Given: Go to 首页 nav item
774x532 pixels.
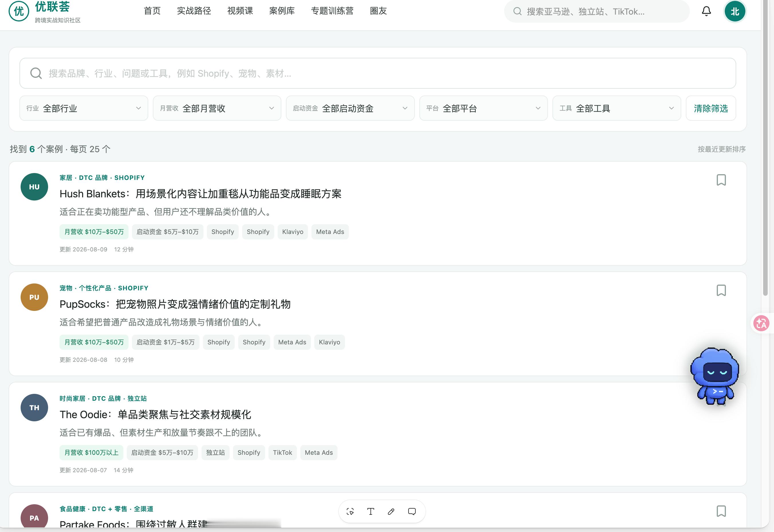Looking at the screenshot, I should [152, 11].
